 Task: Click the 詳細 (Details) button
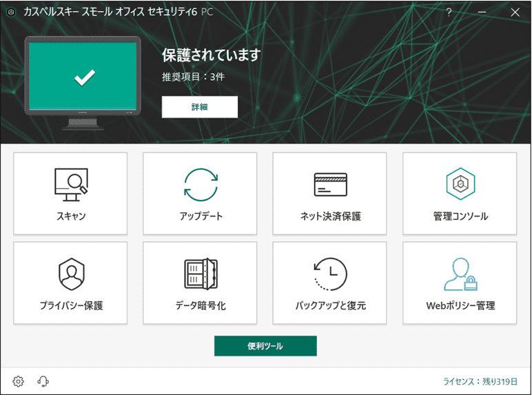point(200,107)
